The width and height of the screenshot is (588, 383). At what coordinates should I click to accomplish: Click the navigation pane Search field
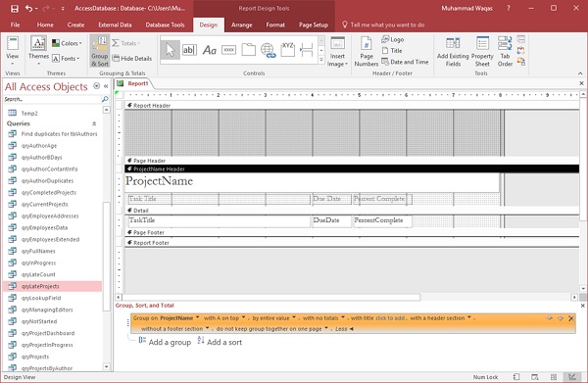coord(53,99)
